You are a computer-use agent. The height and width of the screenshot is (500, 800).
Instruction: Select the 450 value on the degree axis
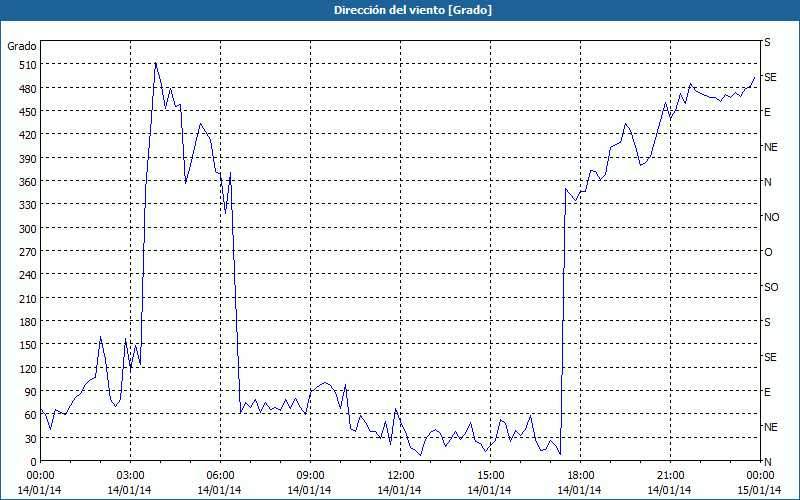pos(28,112)
